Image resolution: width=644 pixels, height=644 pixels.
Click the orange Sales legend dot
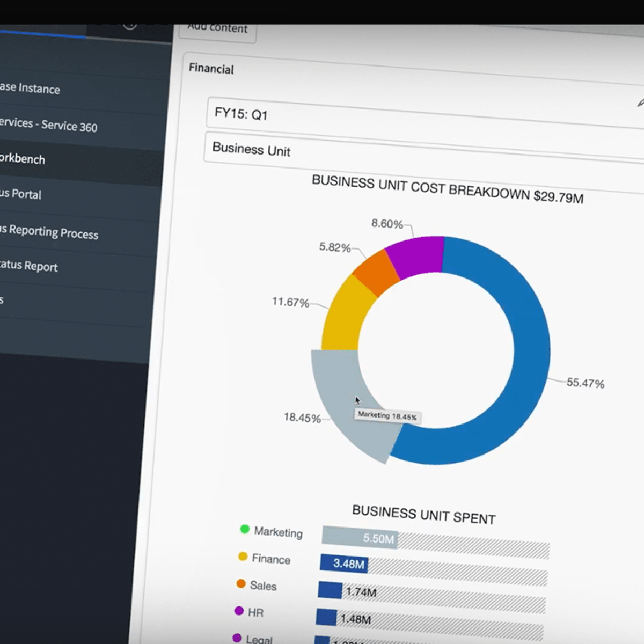pyautogui.click(x=241, y=583)
